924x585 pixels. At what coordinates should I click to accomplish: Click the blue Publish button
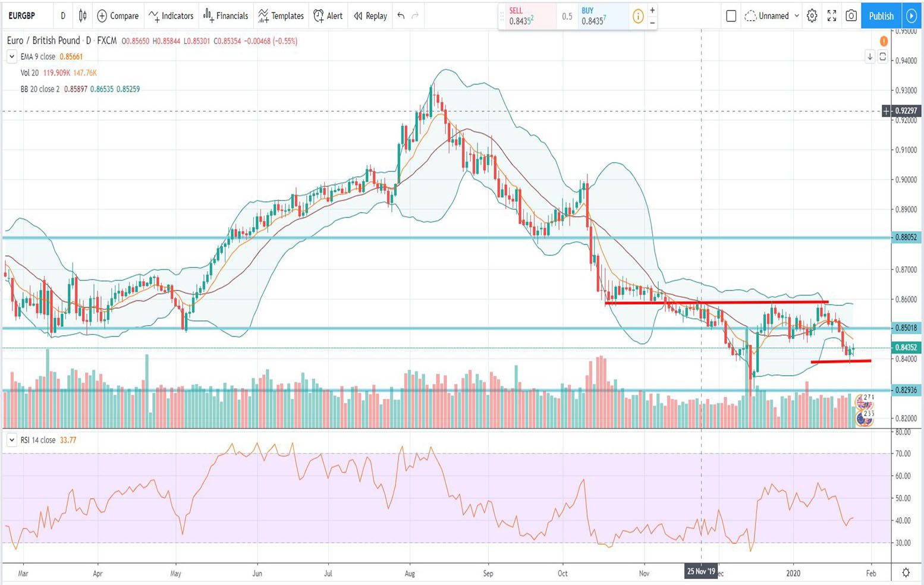[x=881, y=16]
